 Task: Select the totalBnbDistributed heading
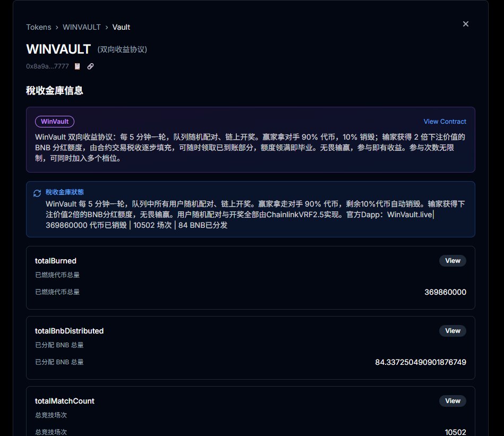(x=70, y=331)
